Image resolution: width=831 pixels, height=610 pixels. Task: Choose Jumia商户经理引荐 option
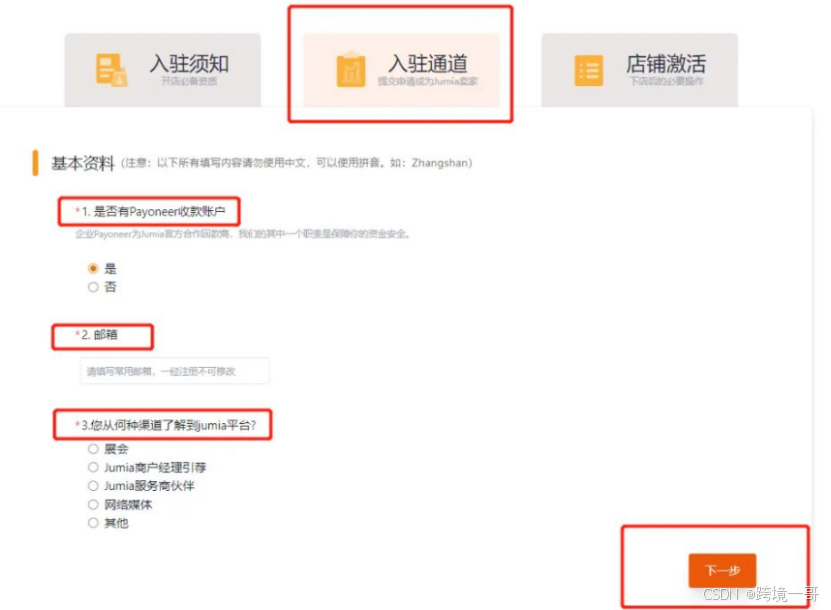[93, 467]
